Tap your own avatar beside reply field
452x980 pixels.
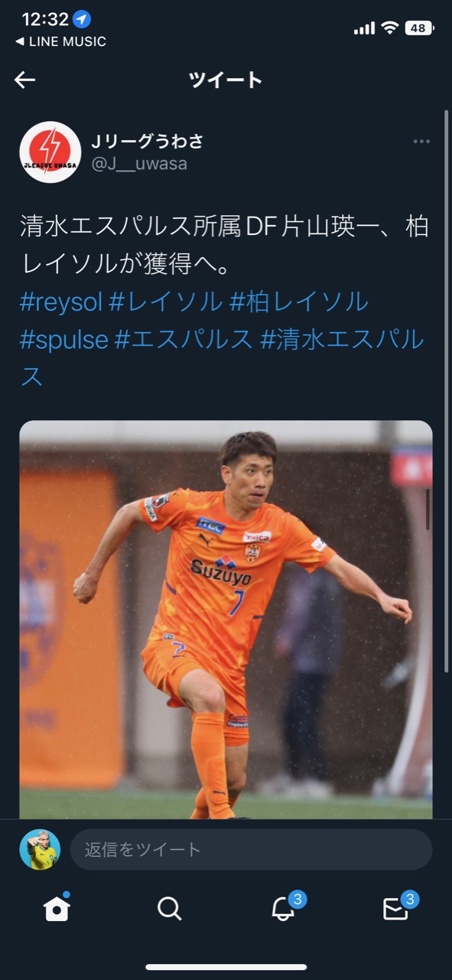(x=40, y=849)
